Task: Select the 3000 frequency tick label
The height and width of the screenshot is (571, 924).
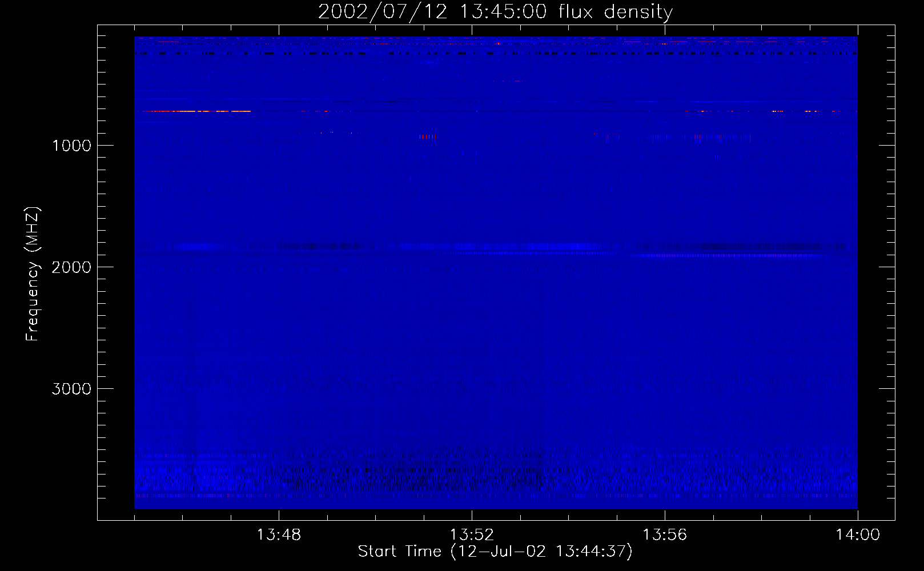Action: click(x=71, y=389)
